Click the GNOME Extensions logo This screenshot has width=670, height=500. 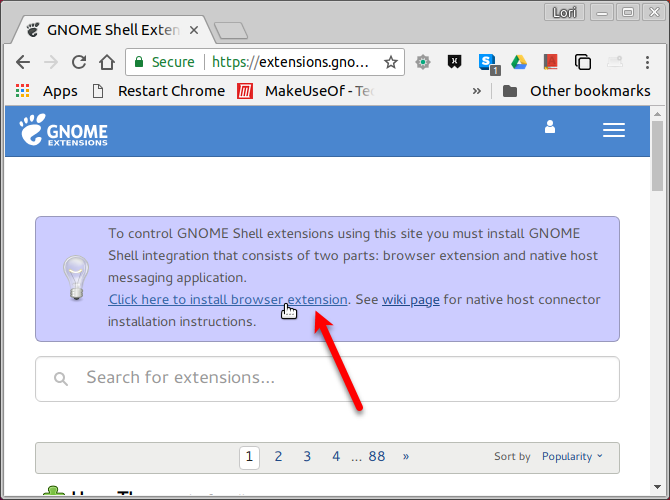(x=63, y=130)
